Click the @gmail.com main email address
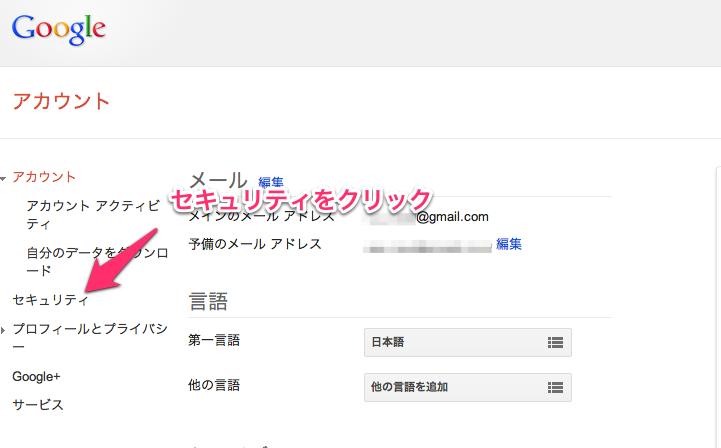This screenshot has height=448, width=721. pyautogui.click(x=425, y=217)
